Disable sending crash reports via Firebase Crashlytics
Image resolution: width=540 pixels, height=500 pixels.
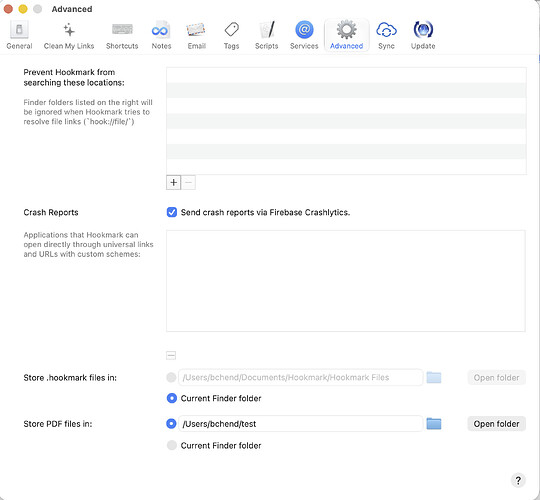click(172, 212)
